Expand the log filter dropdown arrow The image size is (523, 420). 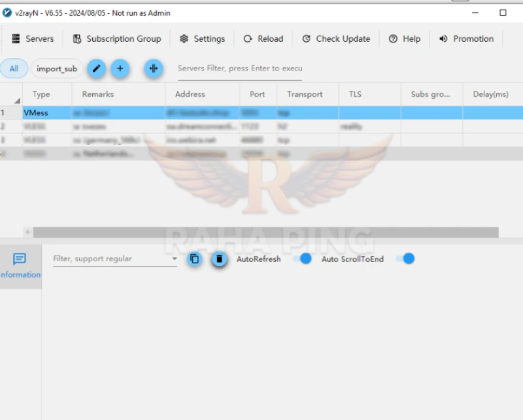click(x=174, y=259)
